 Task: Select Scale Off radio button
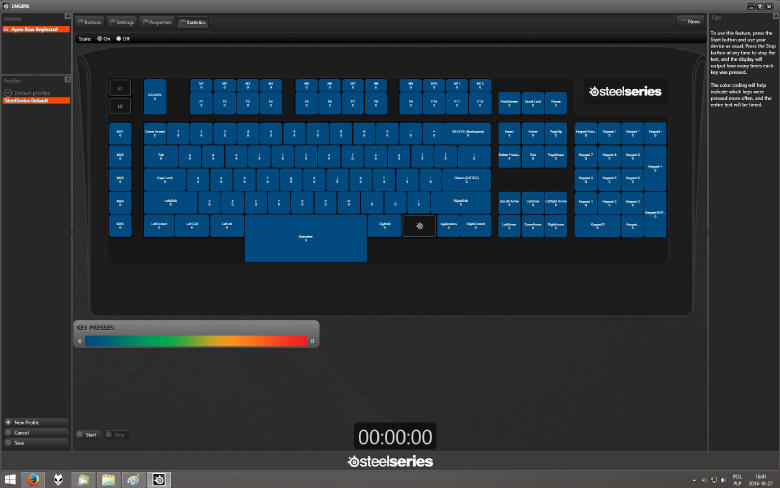pyautogui.click(x=118, y=38)
